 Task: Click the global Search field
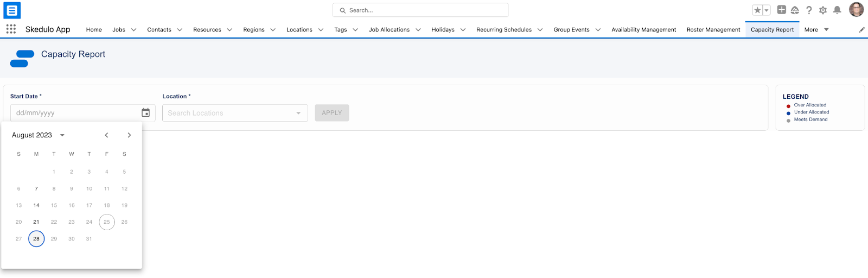point(420,10)
